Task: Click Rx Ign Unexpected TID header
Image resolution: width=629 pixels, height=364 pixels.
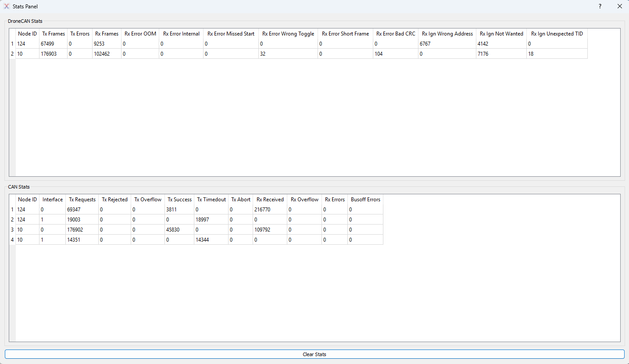Action: coord(557,34)
